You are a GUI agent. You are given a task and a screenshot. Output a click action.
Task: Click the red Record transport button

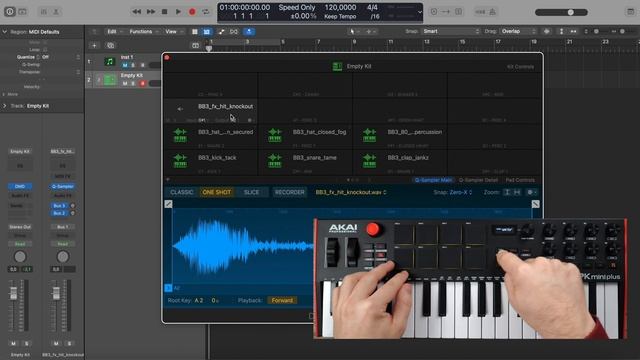pos(192,12)
